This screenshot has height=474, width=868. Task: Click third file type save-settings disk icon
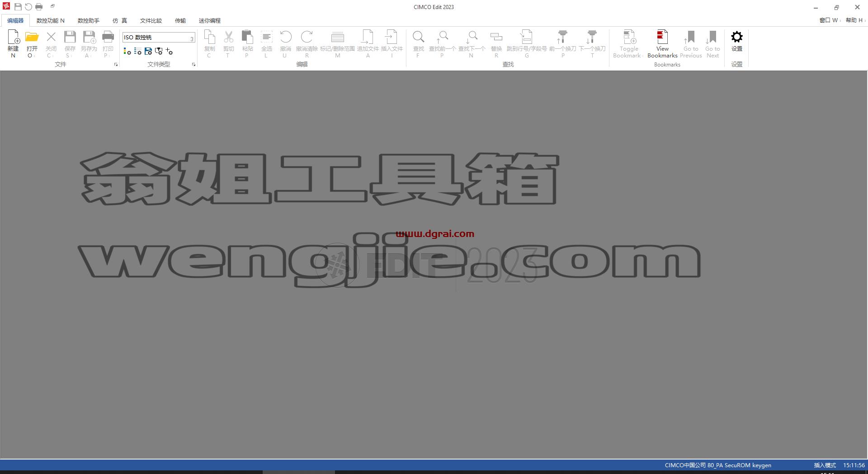click(148, 52)
